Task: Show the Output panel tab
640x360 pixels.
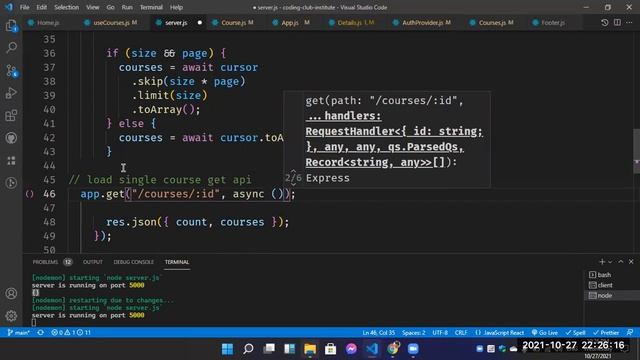Action: (93, 262)
